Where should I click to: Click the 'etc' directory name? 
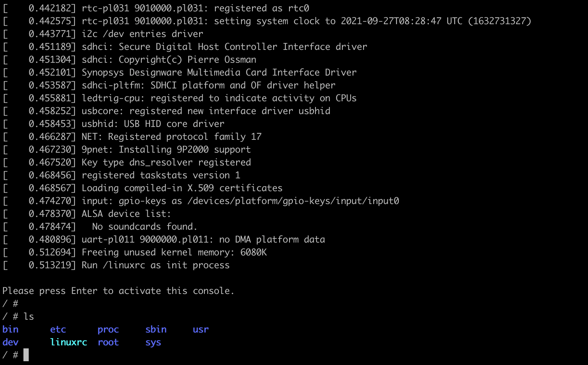click(x=58, y=329)
